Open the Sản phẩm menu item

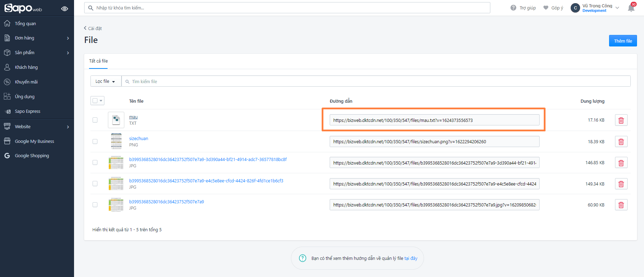(24, 53)
